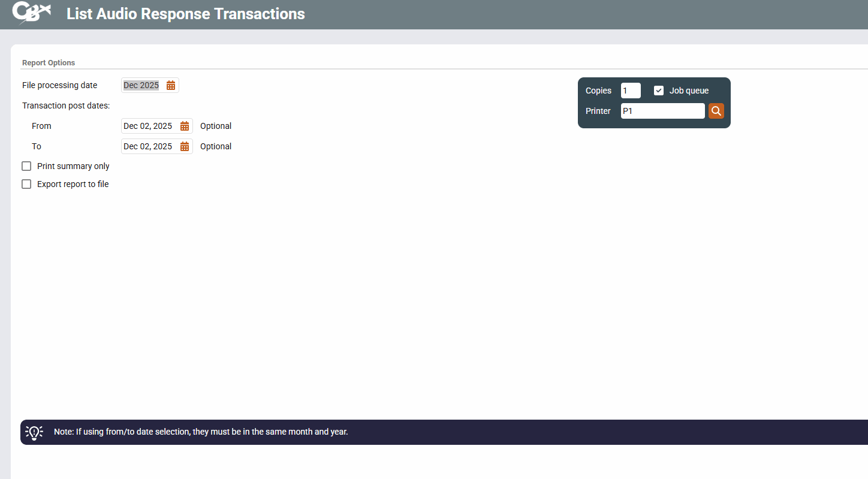Click the Report Options section header

click(x=49, y=62)
